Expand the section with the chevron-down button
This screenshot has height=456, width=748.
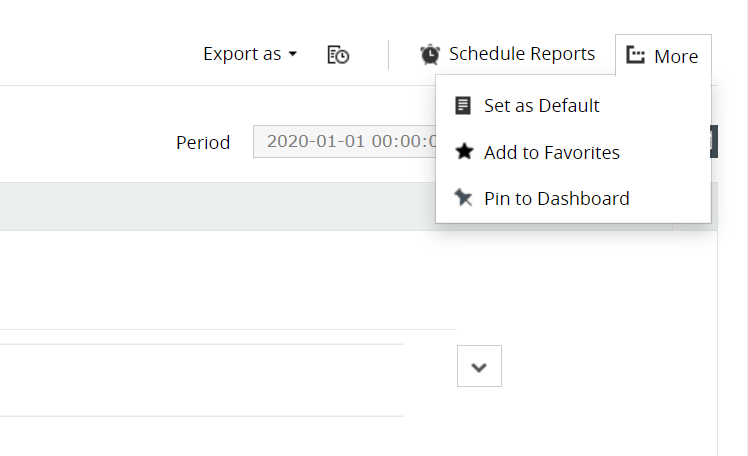click(479, 366)
